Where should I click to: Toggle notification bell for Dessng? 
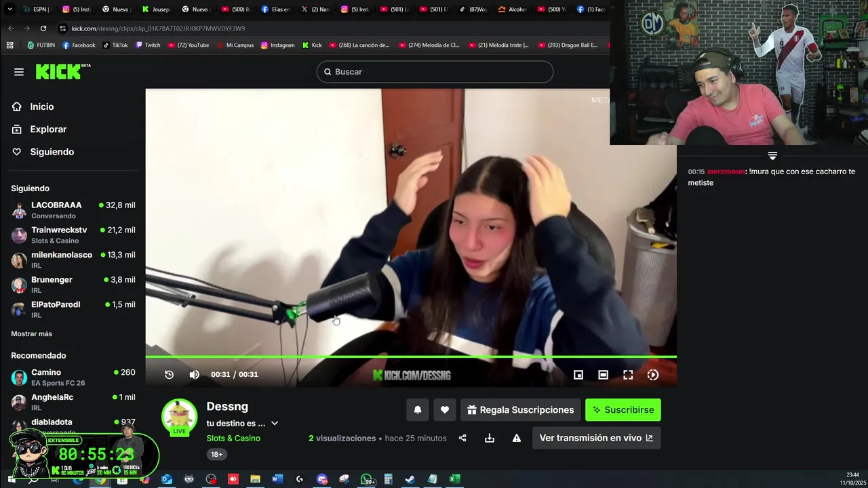(418, 410)
